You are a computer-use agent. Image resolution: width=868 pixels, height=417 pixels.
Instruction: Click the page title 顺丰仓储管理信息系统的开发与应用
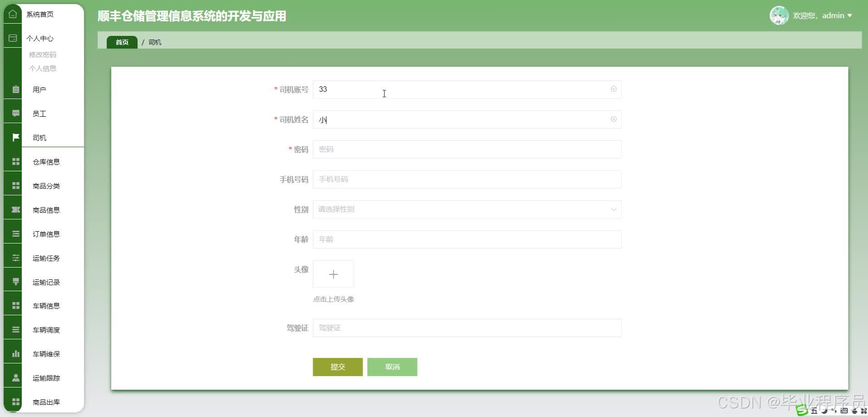tap(192, 16)
